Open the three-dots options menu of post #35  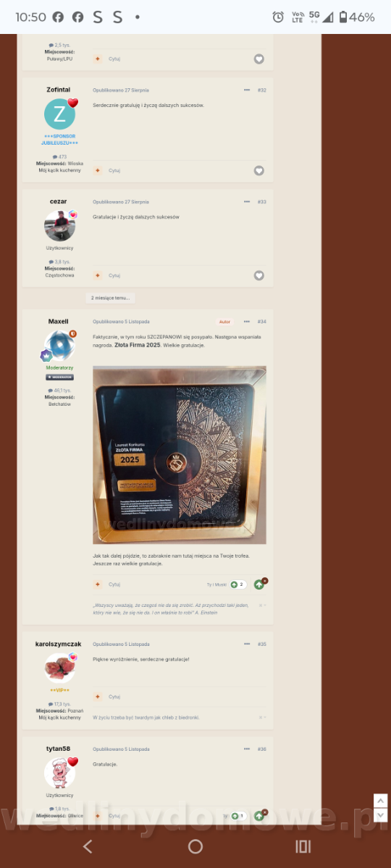pyautogui.click(x=247, y=644)
